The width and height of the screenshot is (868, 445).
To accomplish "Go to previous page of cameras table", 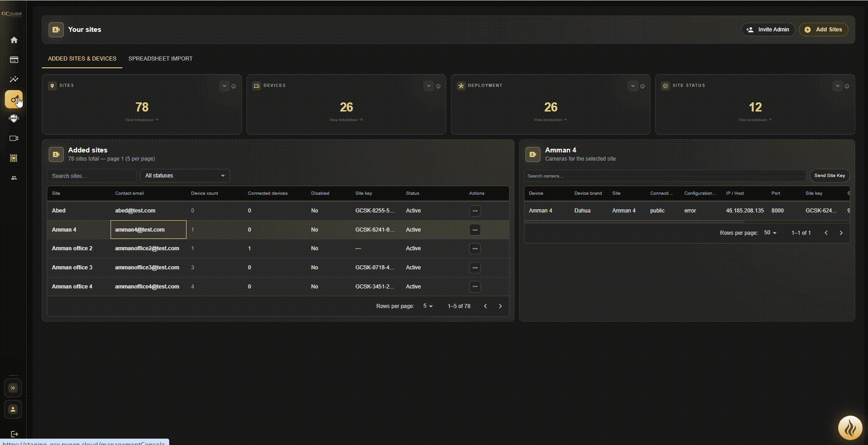I will tap(826, 233).
